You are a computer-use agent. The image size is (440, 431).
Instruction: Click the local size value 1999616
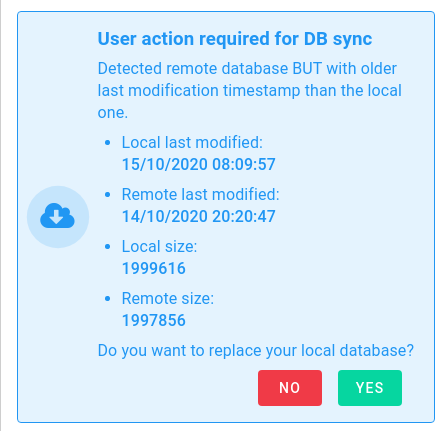pyautogui.click(x=154, y=268)
